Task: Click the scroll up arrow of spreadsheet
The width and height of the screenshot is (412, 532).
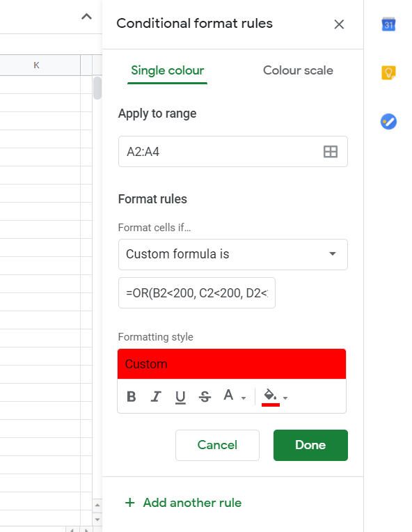Action: (97, 506)
